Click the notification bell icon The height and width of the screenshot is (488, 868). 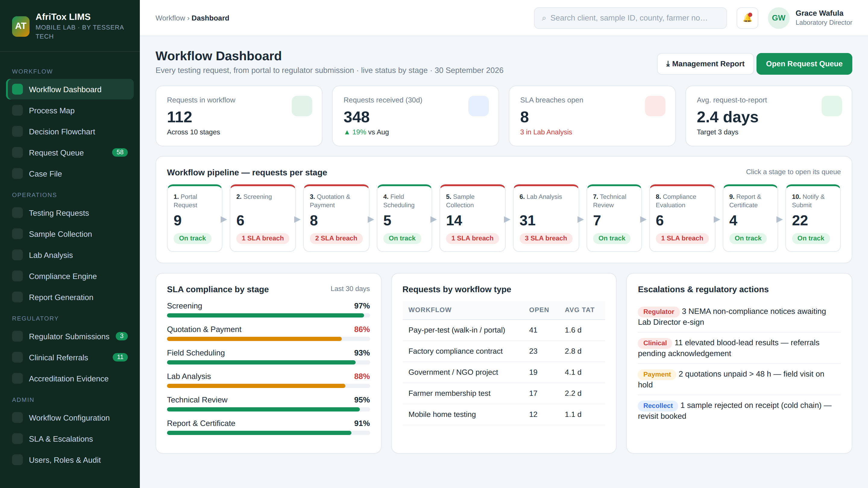[x=747, y=18]
